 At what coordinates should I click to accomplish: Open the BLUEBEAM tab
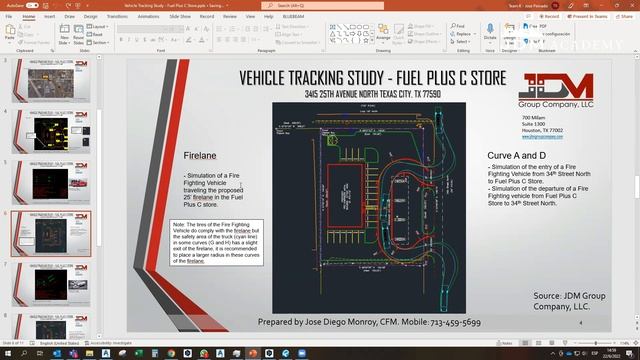pos(293,16)
